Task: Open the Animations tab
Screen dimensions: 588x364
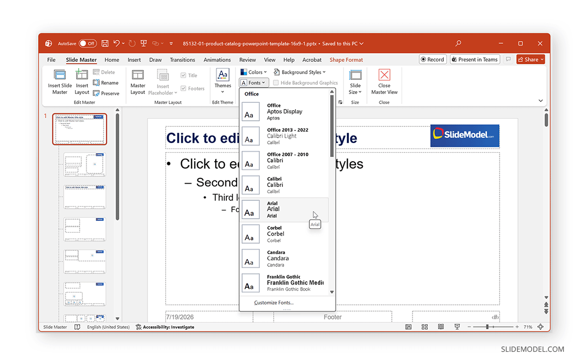Action: point(217,60)
